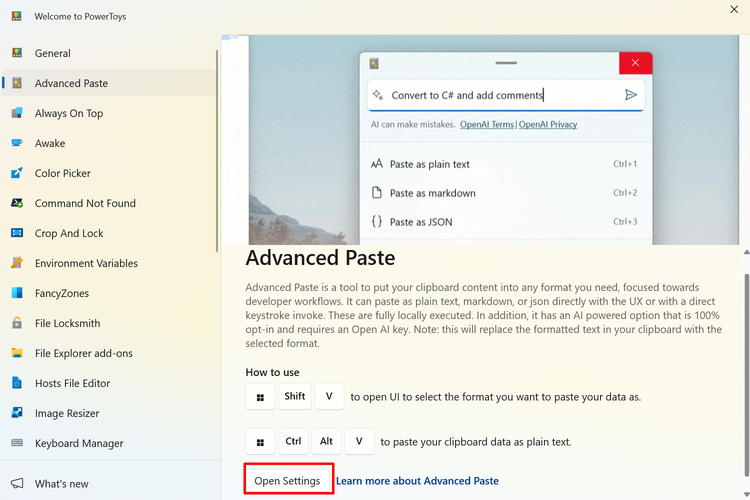Open the Awake page
The image size is (750, 500).
pos(109,143)
